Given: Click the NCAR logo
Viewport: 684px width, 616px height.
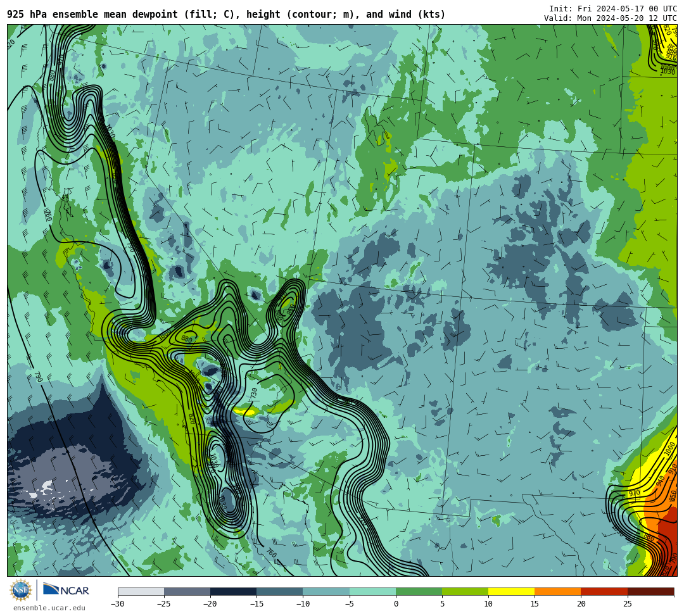Looking at the screenshot, I should (x=66, y=590).
